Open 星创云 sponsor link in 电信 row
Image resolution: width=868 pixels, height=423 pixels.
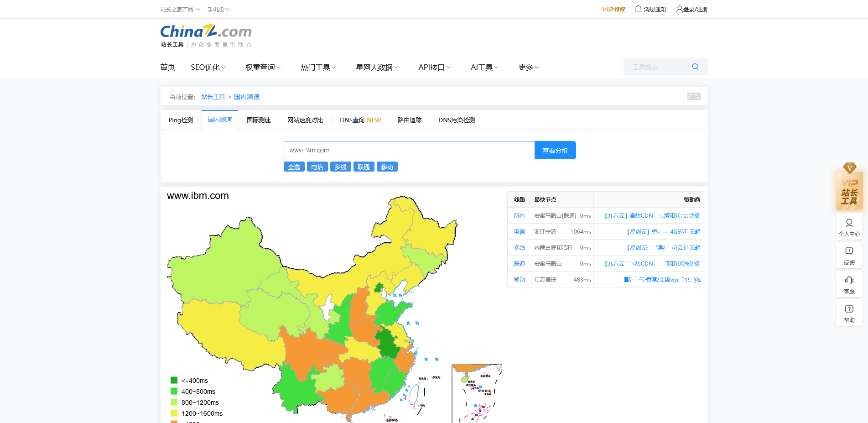coord(663,232)
